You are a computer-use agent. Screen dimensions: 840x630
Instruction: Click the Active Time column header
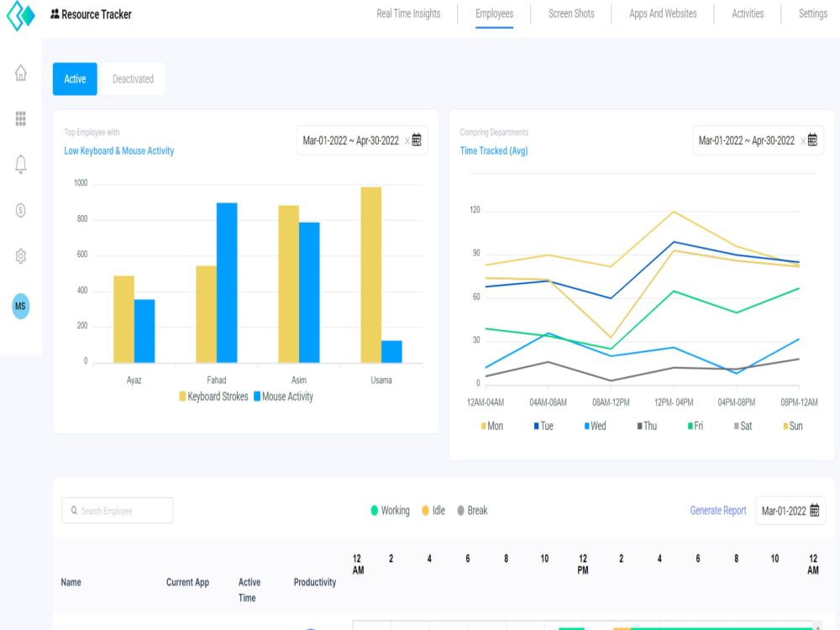coord(249,590)
